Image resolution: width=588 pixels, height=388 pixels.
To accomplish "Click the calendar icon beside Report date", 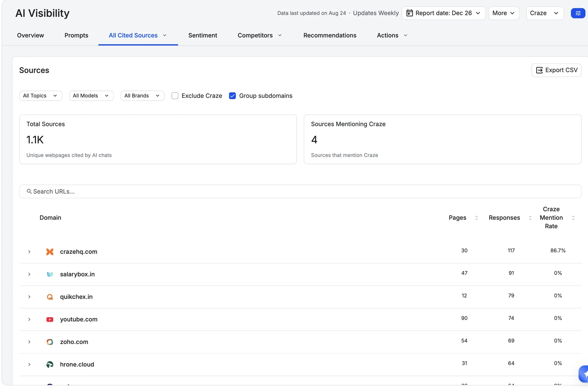I will click(410, 13).
